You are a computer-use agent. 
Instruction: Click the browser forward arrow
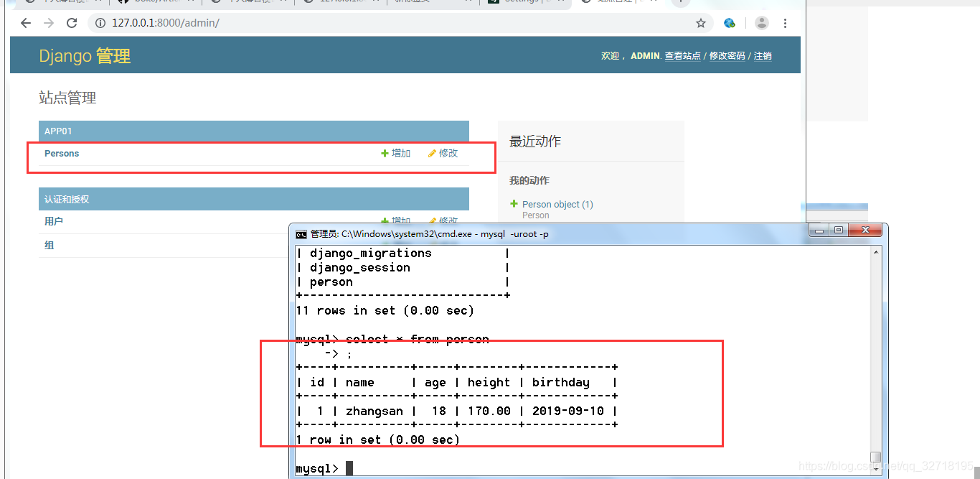[x=49, y=23]
